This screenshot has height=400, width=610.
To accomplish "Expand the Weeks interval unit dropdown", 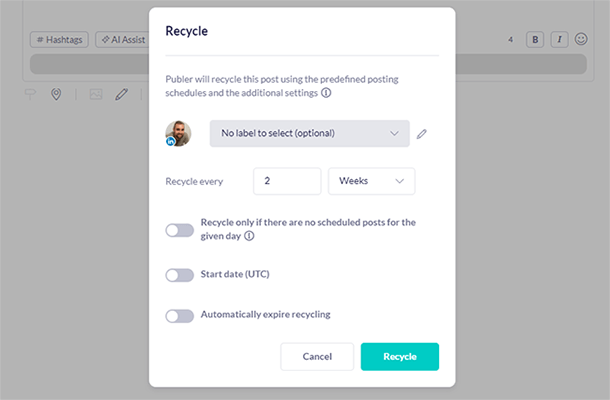I will (372, 181).
